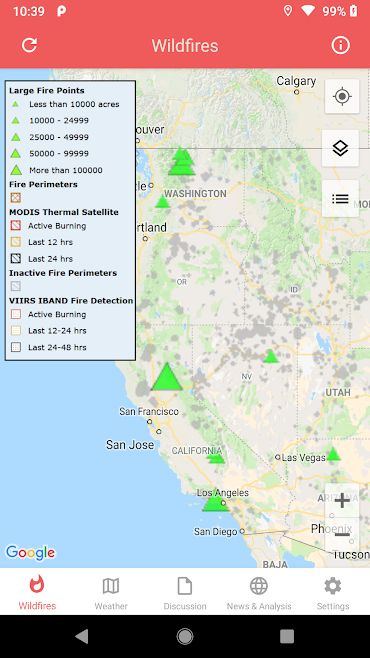
Task: Tap the Fire Perimeters legend swatch
Action: tap(16, 197)
